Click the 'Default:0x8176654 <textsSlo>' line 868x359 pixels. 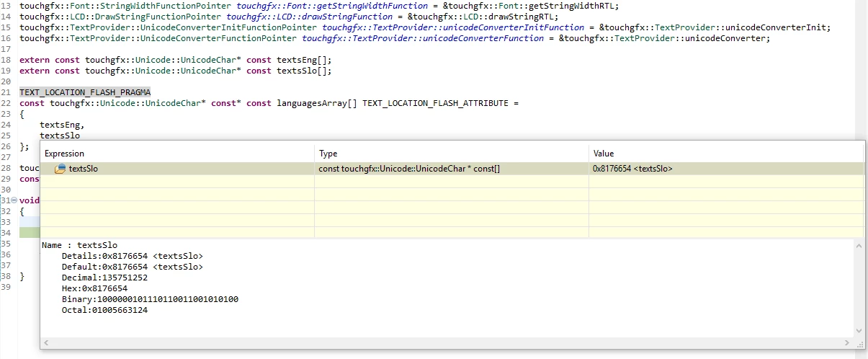click(133, 267)
